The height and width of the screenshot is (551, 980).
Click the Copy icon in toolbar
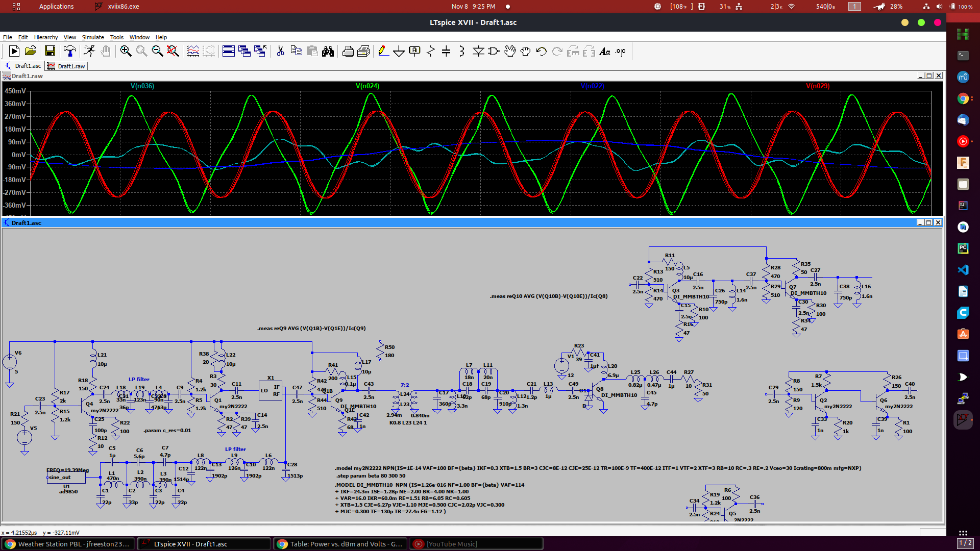pos(296,51)
